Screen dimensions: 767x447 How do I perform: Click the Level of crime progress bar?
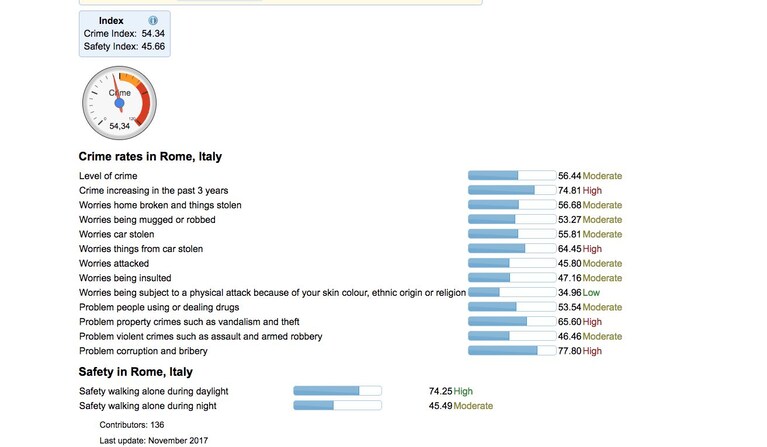pyautogui.click(x=512, y=176)
